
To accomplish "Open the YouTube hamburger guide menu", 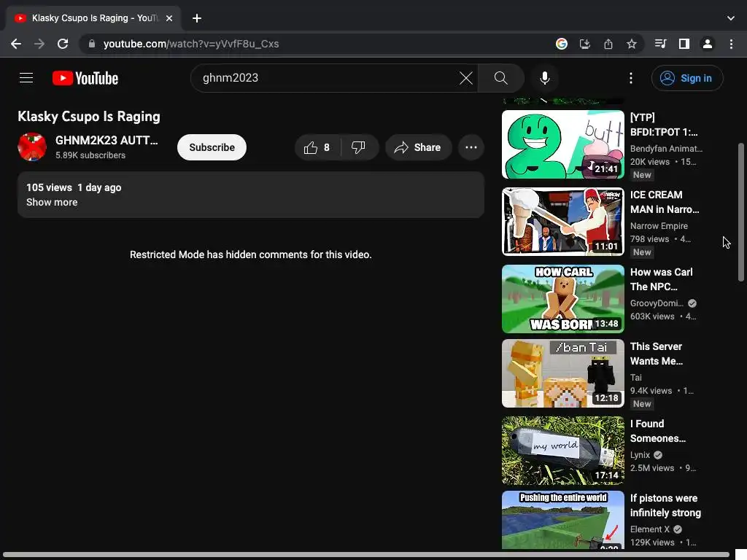I will [x=26, y=78].
